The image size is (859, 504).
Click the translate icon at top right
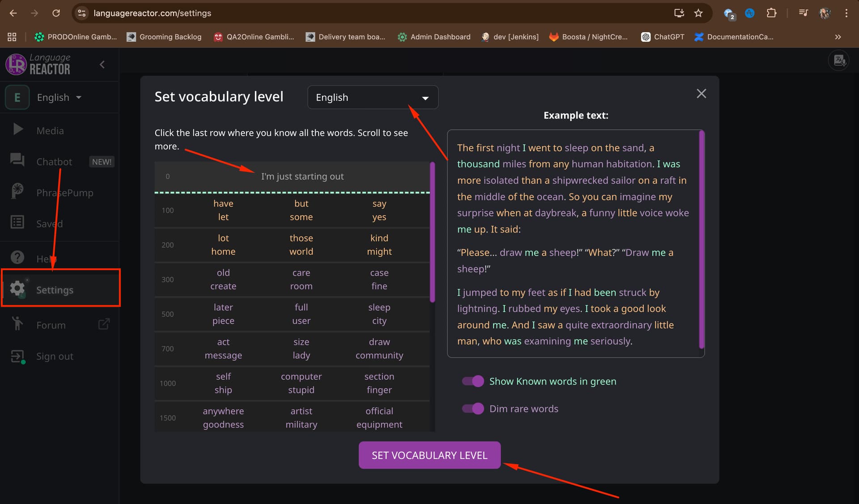tap(839, 60)
